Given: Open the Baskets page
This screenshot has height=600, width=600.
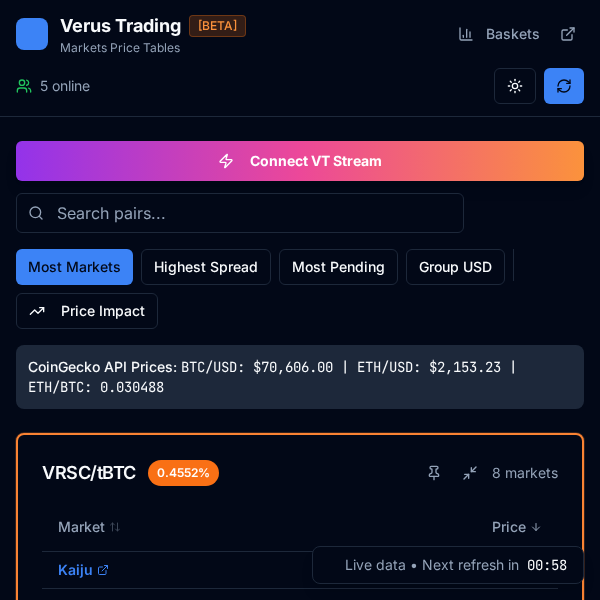Looking at the screenshot, I should [499, 34].
